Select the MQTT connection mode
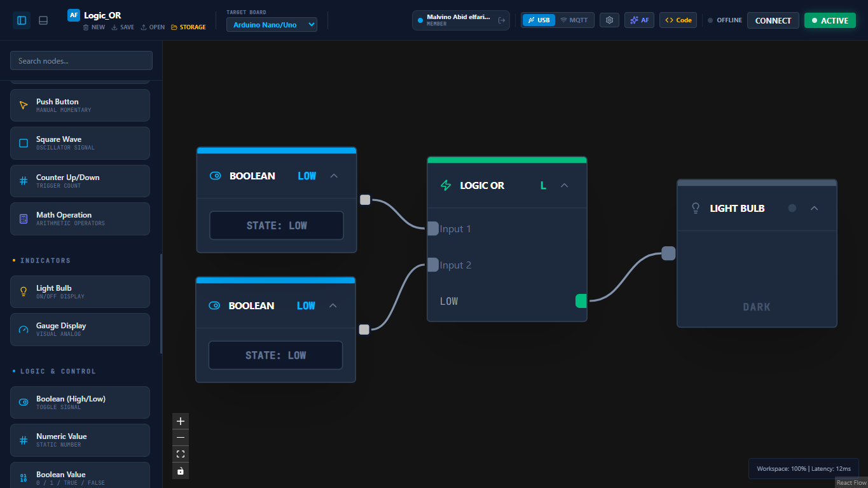The height and width of the screenshot is (488, 868). click(x=574, y=20)
